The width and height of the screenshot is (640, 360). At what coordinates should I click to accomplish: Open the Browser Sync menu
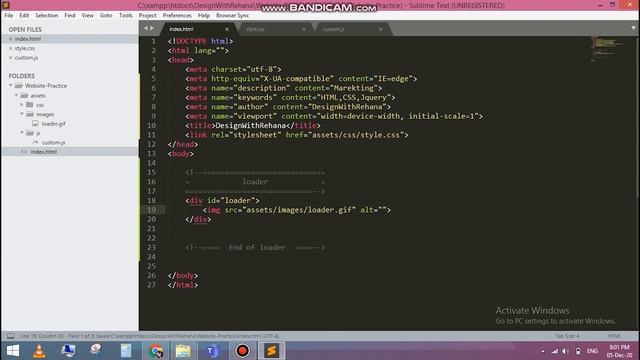[x=232, y=15]
